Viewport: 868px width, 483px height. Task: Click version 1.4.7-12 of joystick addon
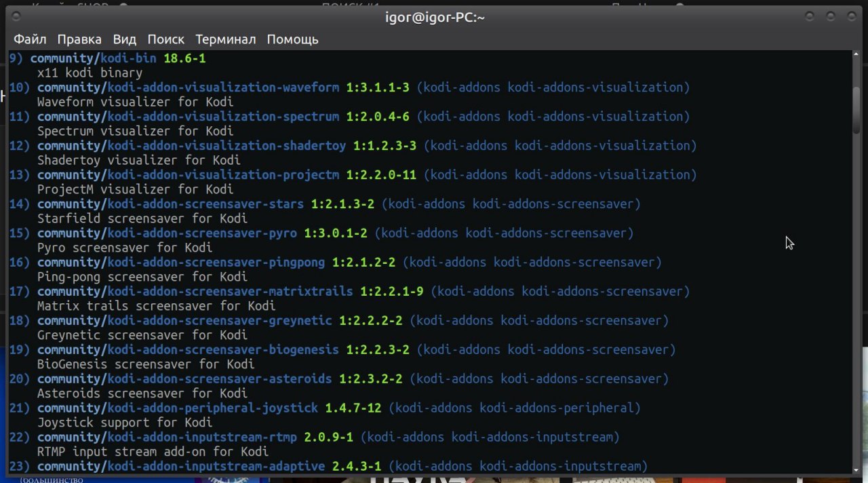(x=353, y=408)
